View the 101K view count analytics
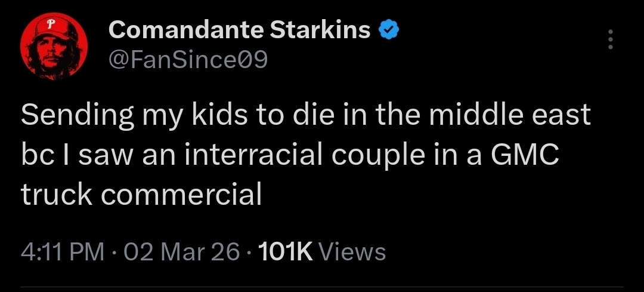Image resolution: width=644 pixels, height=292 pixels. (x=323, y=251)
